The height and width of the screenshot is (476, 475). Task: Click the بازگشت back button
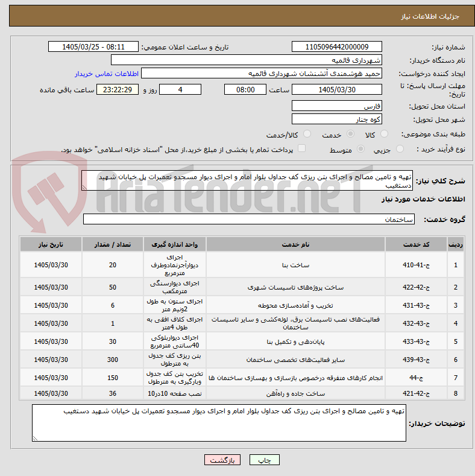coord(222,460)
